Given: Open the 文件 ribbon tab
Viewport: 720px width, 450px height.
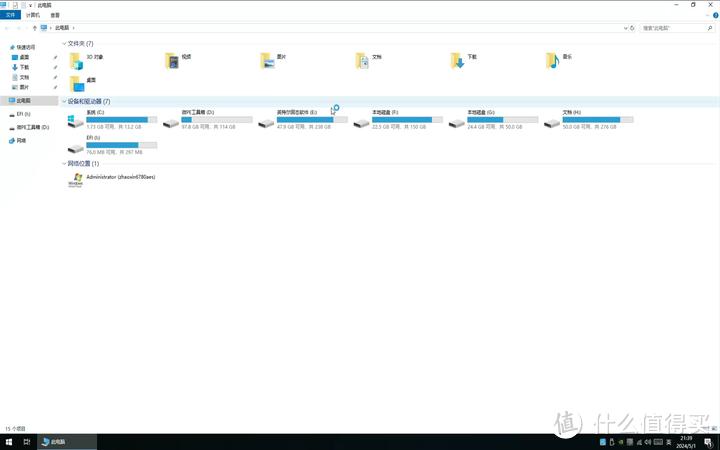Looking at the screenshot, I should tap(11, 15).
